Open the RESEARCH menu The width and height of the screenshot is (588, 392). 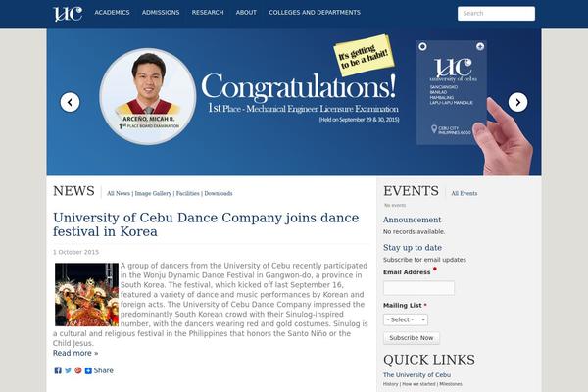click(208, 13)
